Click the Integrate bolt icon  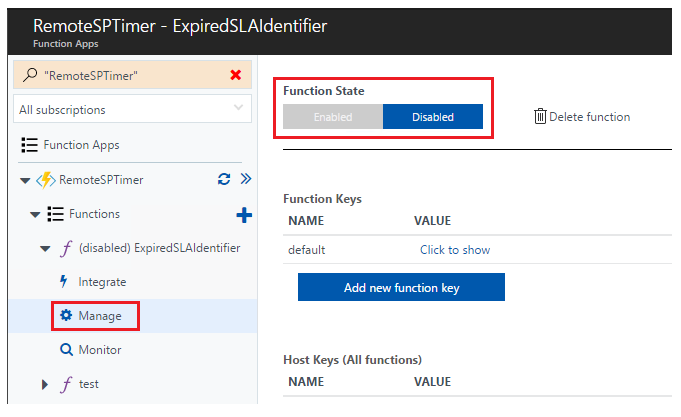tap(64, 281)
